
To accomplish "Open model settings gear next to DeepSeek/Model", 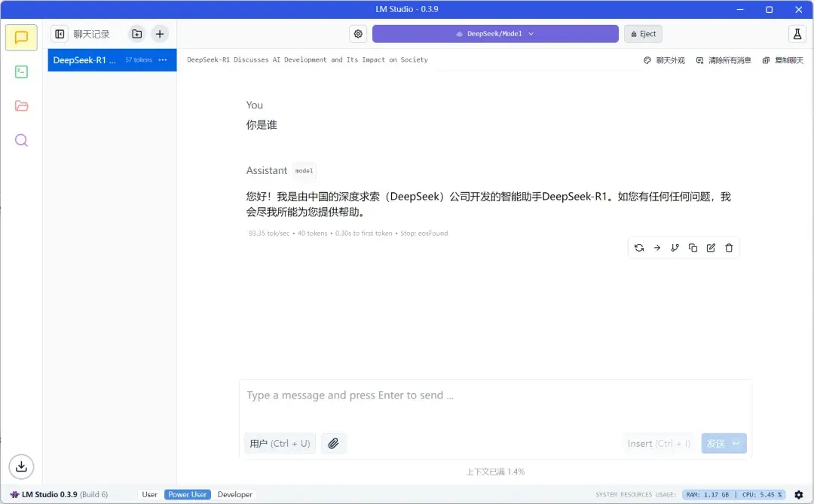I will coord(358,34).
